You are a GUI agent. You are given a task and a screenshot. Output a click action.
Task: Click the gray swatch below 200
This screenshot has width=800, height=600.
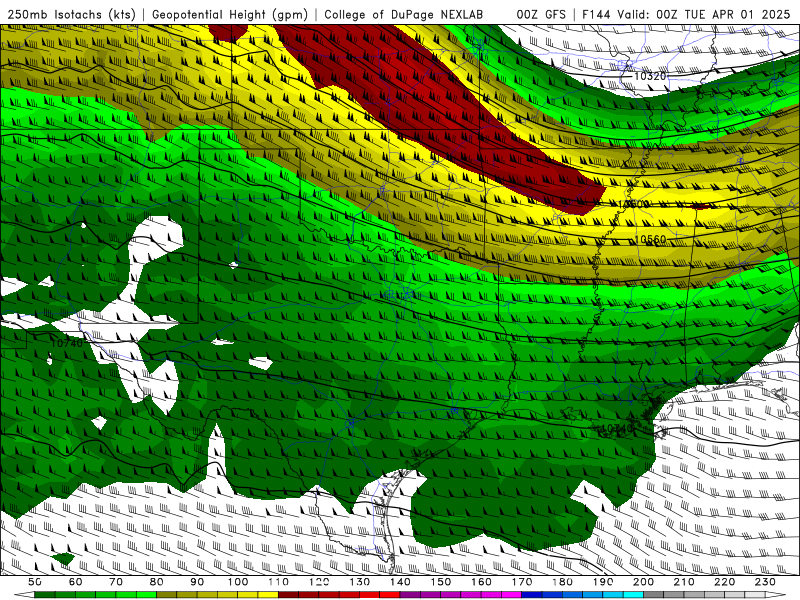click(654, 595)
